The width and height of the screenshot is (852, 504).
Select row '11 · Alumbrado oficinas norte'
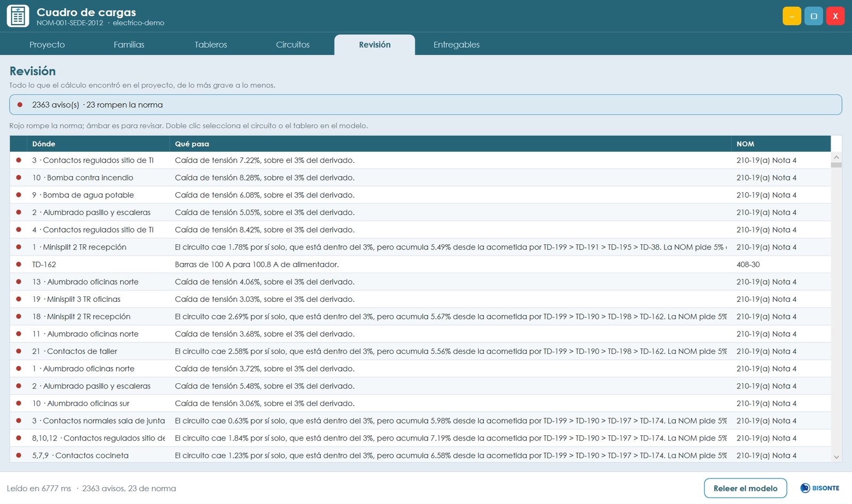coord(420,334)
